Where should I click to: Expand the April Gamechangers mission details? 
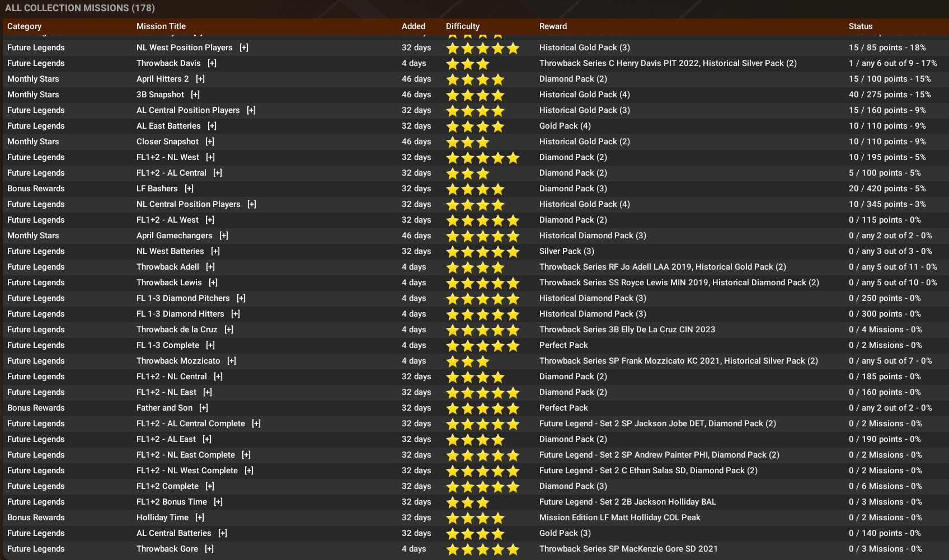pos(224,236)
